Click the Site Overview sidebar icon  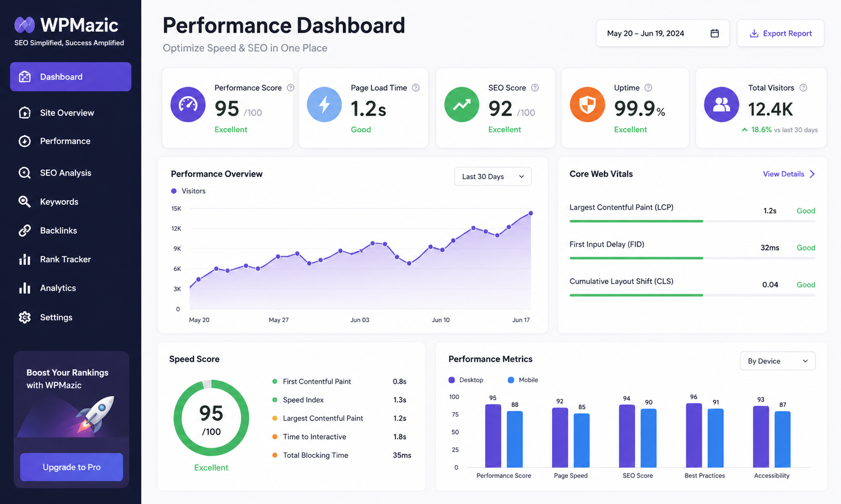[x=24, y=113]
